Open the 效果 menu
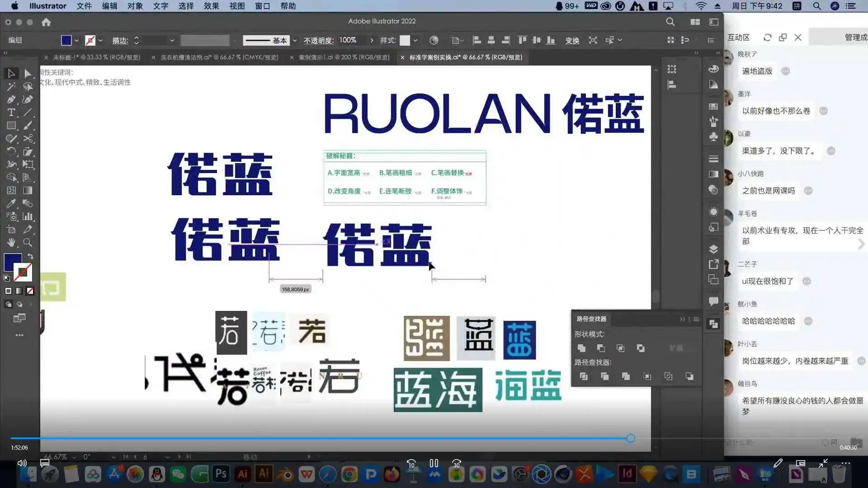 coord(211,6)
